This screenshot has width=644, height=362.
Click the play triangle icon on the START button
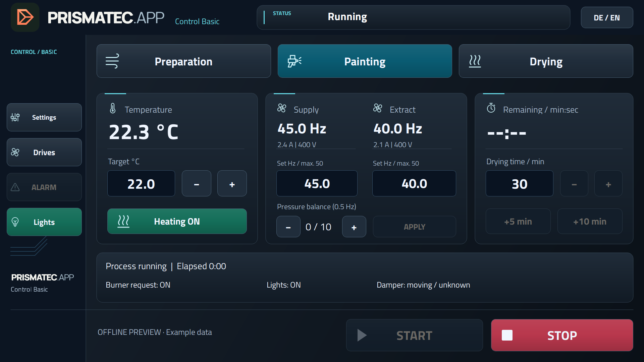(x=362, y=335)
